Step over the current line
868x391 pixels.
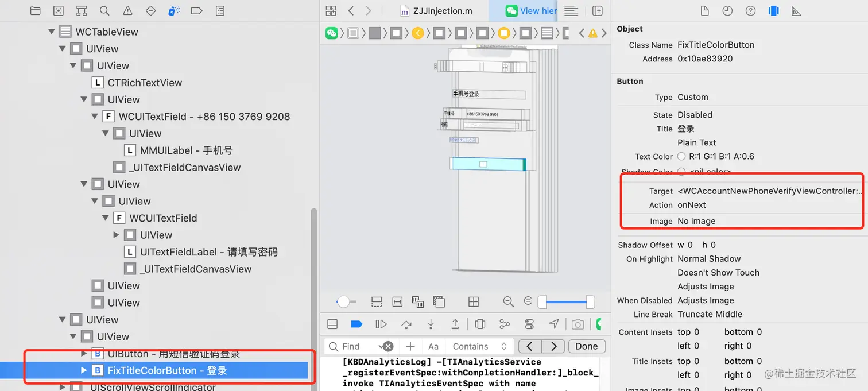406,324
